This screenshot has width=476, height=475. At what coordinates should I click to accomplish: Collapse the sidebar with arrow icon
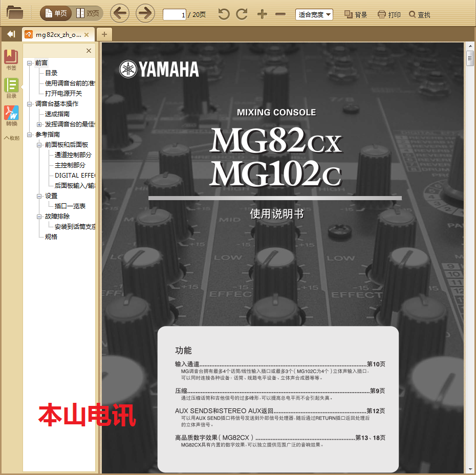11,34
